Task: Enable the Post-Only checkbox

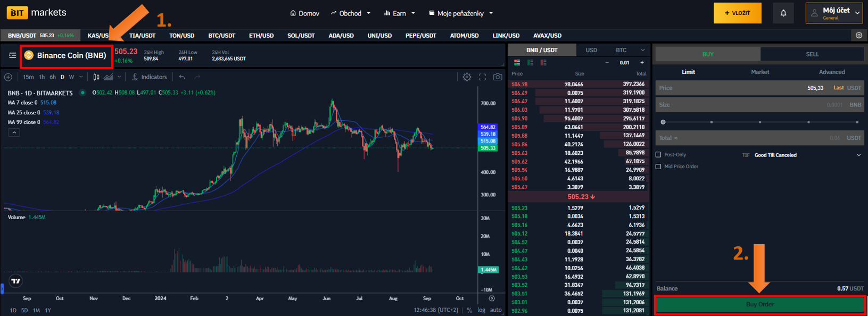Action: coord(658,155)
